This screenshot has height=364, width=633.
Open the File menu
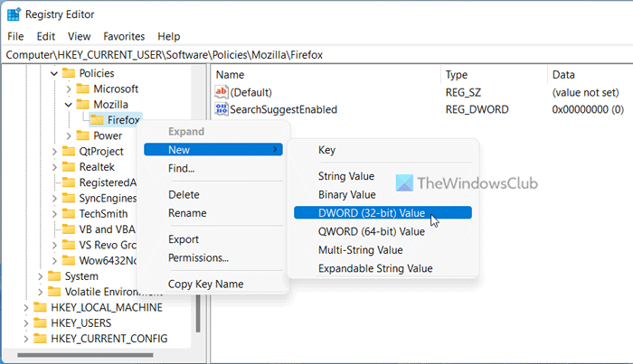[15, 36]
